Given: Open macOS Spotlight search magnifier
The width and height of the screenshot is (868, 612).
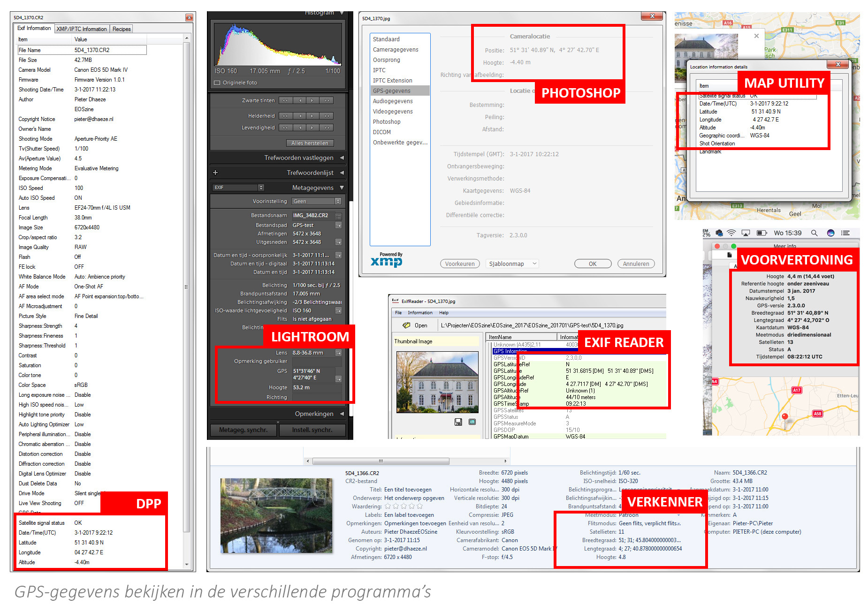Looking at the screenshot, I should click(x=814, y=233).
